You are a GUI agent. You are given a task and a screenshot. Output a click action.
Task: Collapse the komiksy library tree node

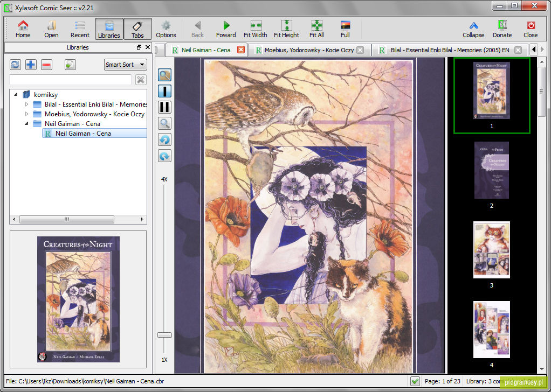[16, 94]
